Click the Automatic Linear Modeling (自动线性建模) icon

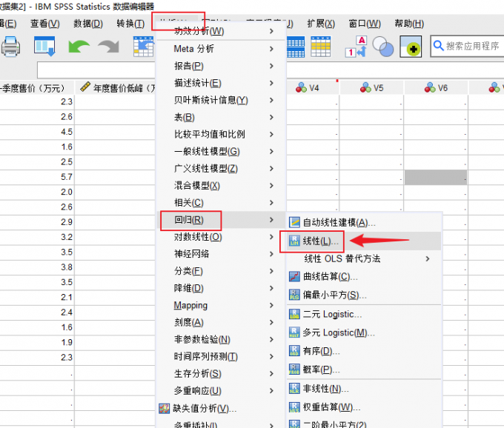tap(294, 222)
